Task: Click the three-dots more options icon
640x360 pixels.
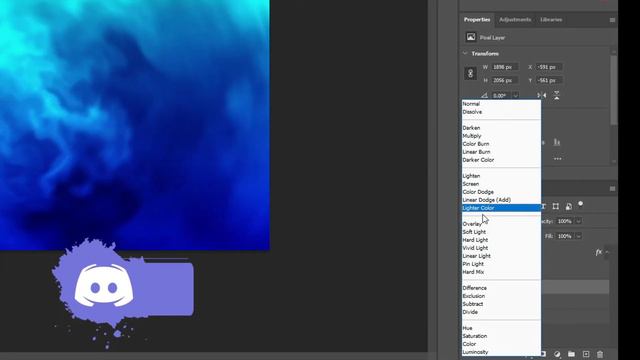Action: pyautogui.click(x=558, y=159)
